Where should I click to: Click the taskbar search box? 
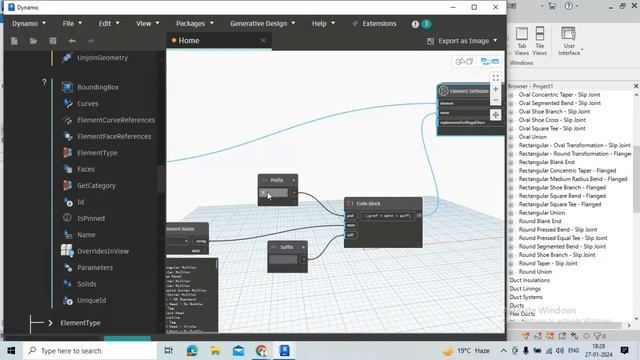[x=90, y=351]
